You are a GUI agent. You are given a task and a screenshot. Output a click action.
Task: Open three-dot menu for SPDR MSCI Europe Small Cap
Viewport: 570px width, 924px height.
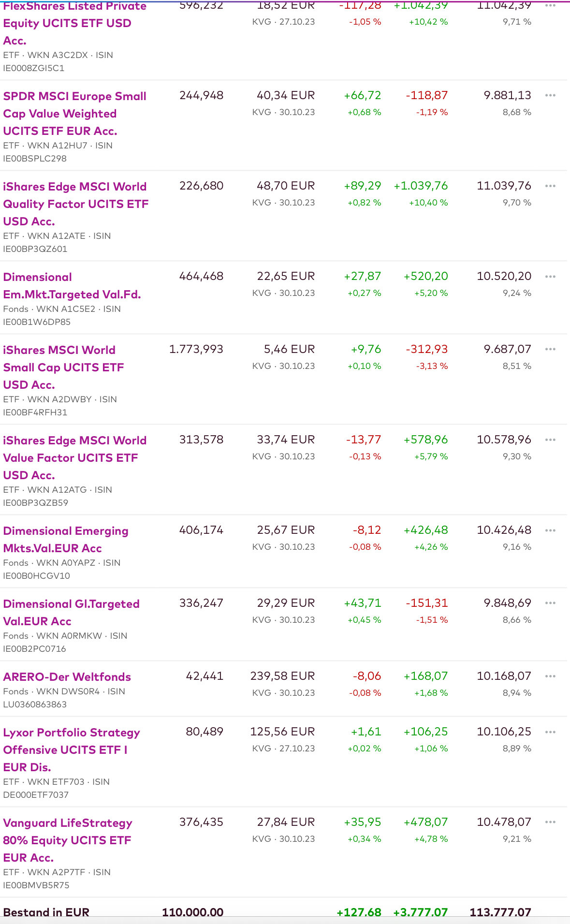click(550, 95)
